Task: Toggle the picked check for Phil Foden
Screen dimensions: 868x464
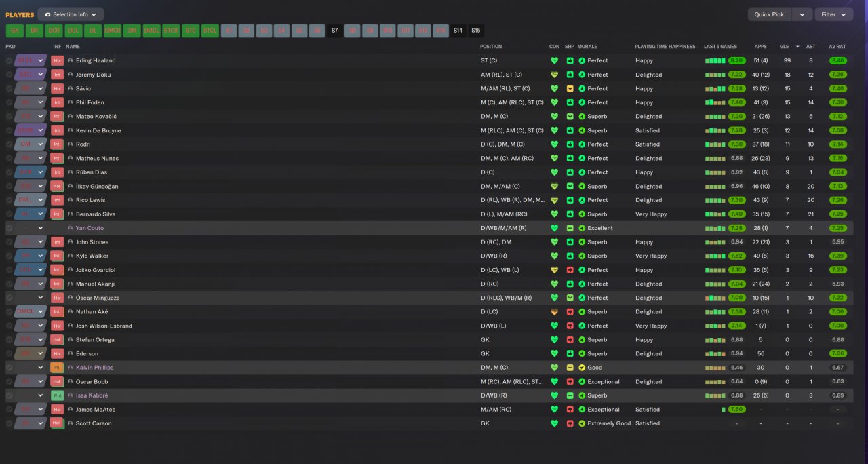Action: pos(9,102)
